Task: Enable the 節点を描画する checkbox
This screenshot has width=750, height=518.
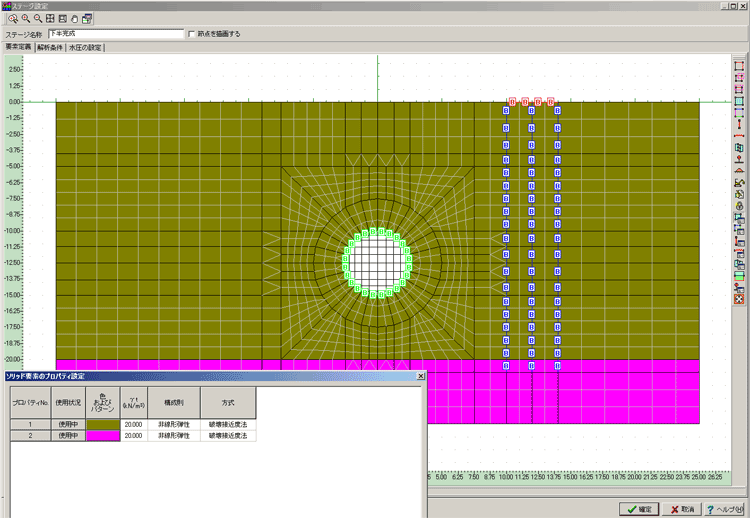Action: tap(193, 34)
